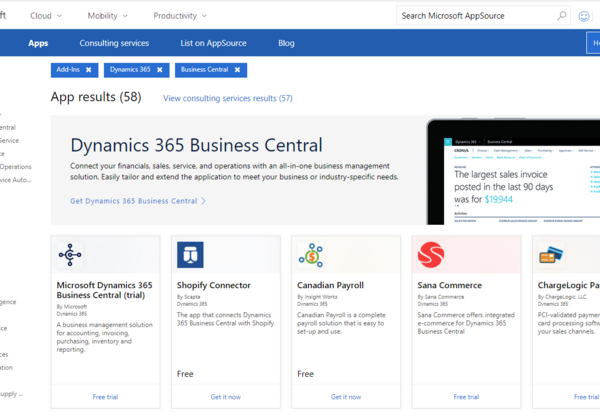Open the Shopify Connector title
Viewport: 600px width, 420px height.
pos(214,285)
